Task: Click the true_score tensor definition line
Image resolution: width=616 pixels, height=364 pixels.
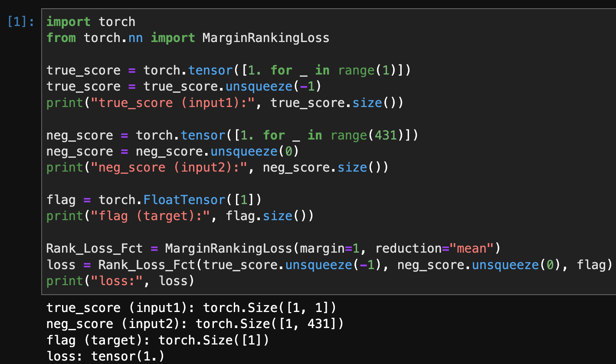Action: click(228, 70)
